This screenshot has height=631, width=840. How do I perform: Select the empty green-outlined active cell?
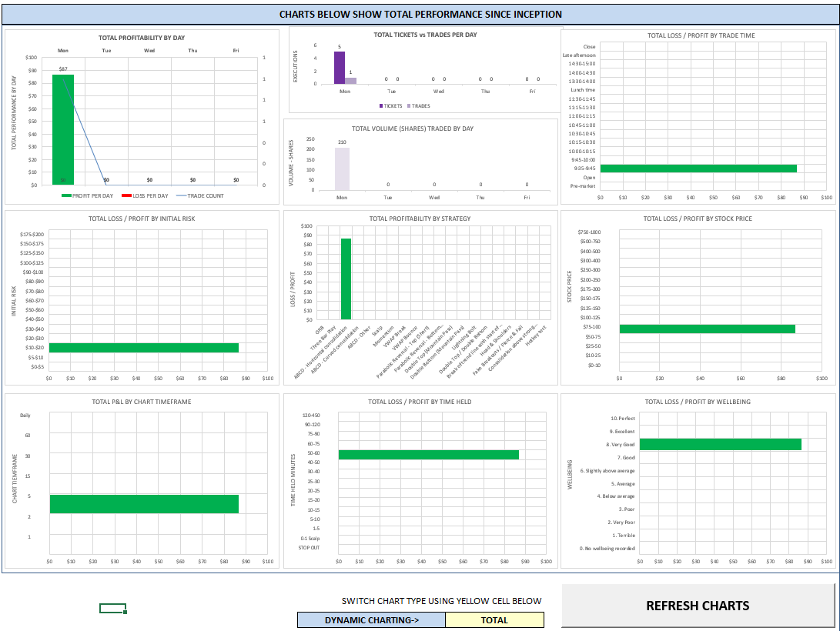pyautogui.click(x=112, y=608)
